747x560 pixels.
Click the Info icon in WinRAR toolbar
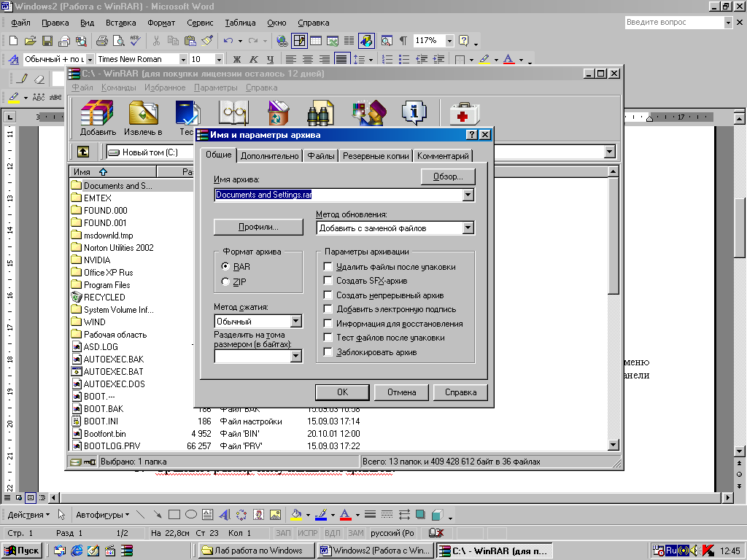(414, 112)
